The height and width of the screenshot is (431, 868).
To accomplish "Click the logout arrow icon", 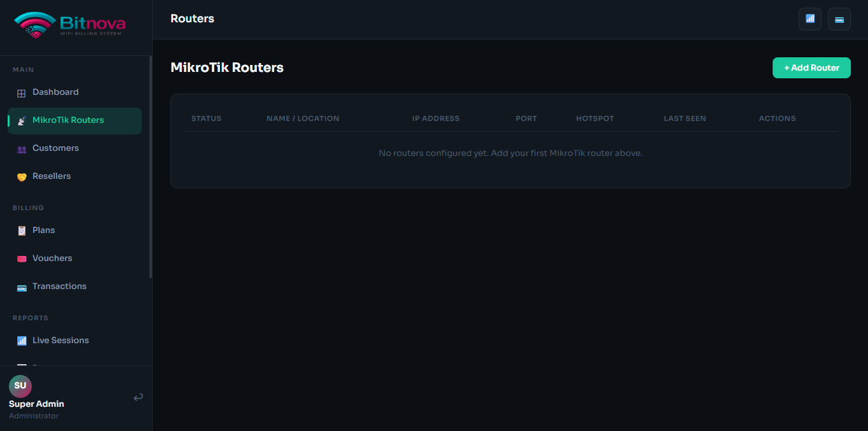I will tap(138, 398).
